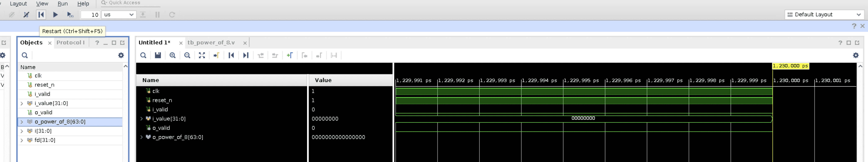Click Zoom Fit in waveform toolbar
Image resolution: width=868 pixels, height=162 pixels.
pos(202,55)
